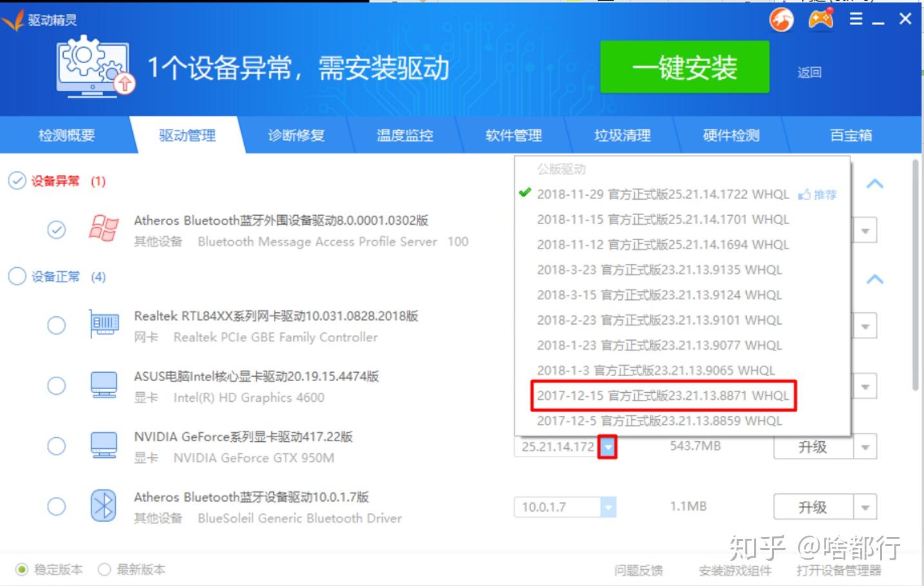Viewport: 924px width, 586px height.
Task: Click the Realtek RTL84XX网卡驱动 title text
Action: coord(276,316)
